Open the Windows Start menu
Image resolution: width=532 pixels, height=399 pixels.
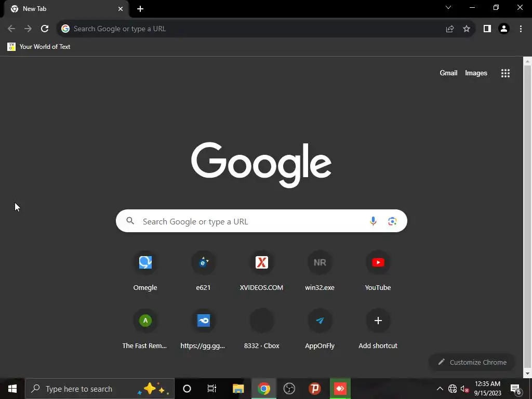coord(12,389)
